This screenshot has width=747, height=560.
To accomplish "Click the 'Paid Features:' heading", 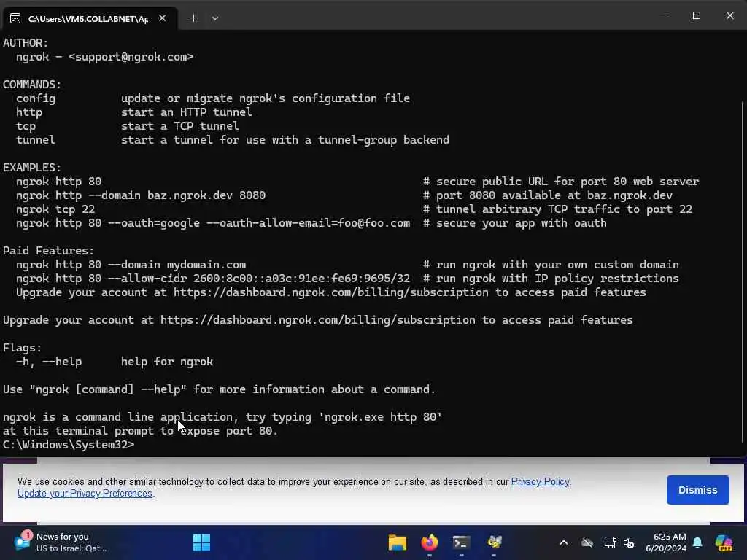I will point(49,251).
